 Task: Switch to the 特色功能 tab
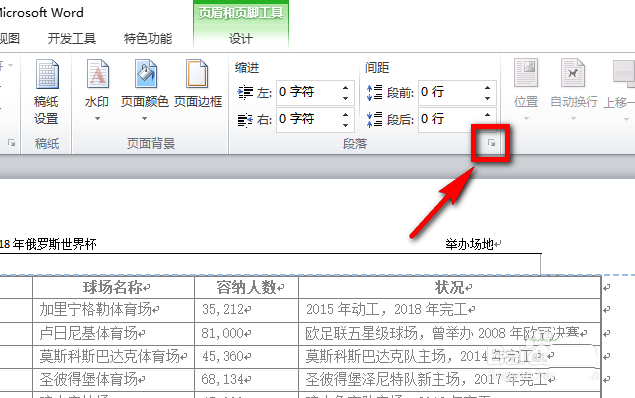click(x=148, y=38)
